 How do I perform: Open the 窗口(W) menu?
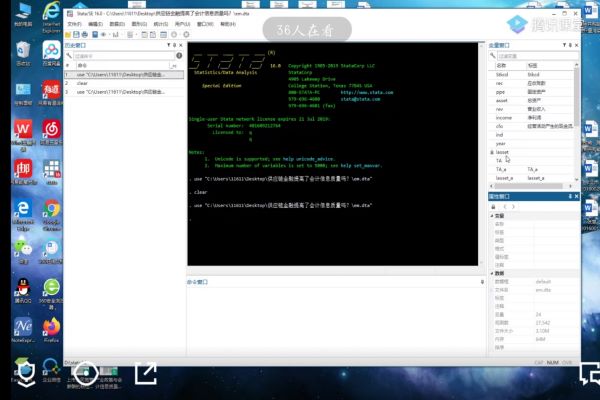click(x=205, y=24)
